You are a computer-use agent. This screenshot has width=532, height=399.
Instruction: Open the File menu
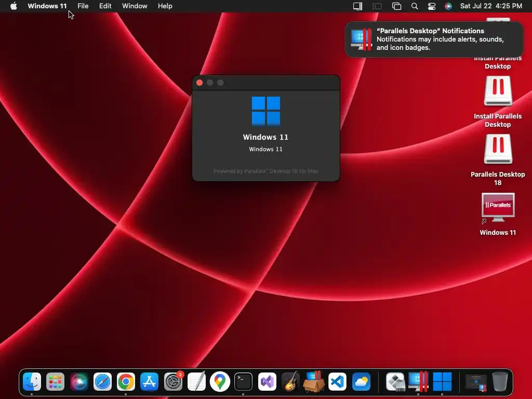point(83,6)
